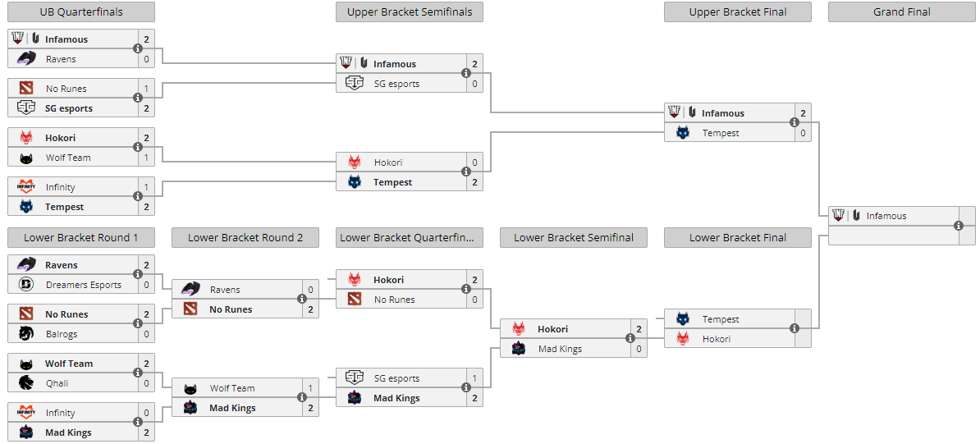Click the Infinity logo in UB Quarterfinals
Screen dimensions: 980x444
coord(26,186)
